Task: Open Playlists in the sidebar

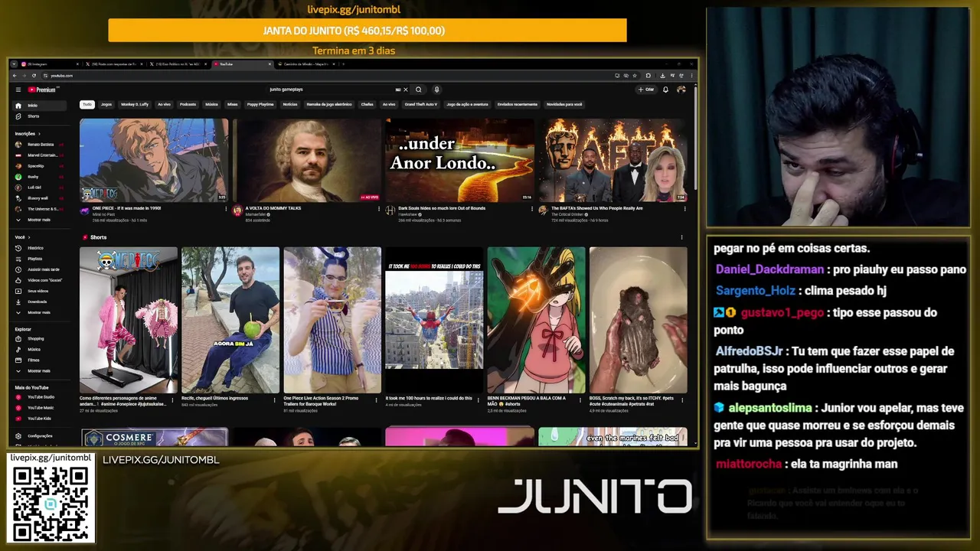Action: point(40,259)
